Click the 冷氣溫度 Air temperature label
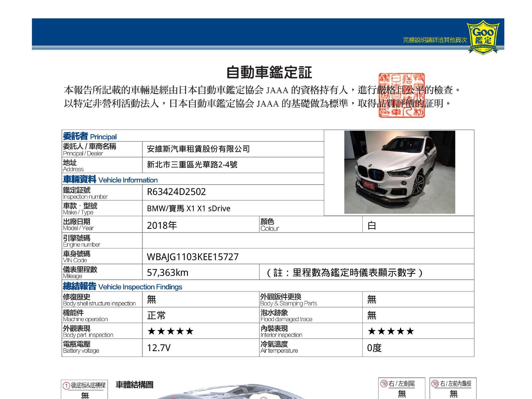The height and width of the screenshot is (399, 532). point(279,347)
